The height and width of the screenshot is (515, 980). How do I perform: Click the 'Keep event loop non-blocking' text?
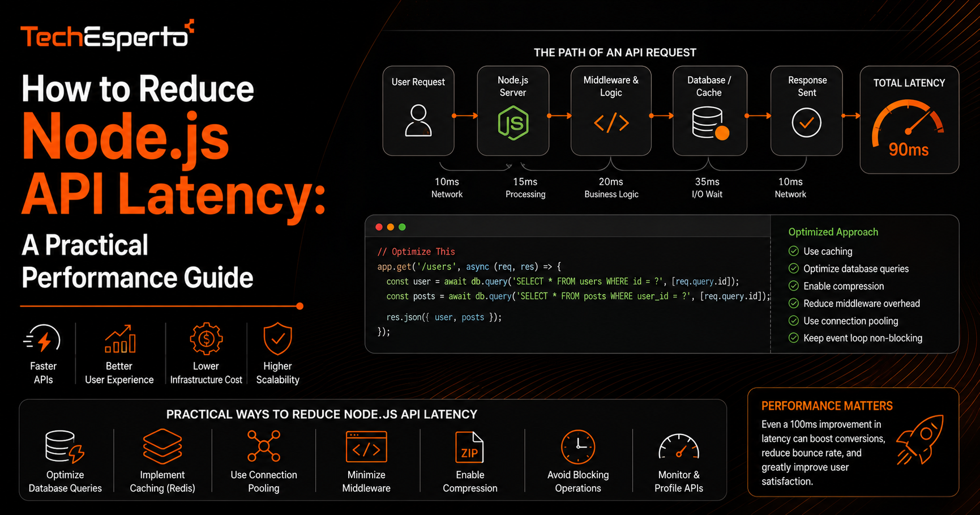click(863, 338)
